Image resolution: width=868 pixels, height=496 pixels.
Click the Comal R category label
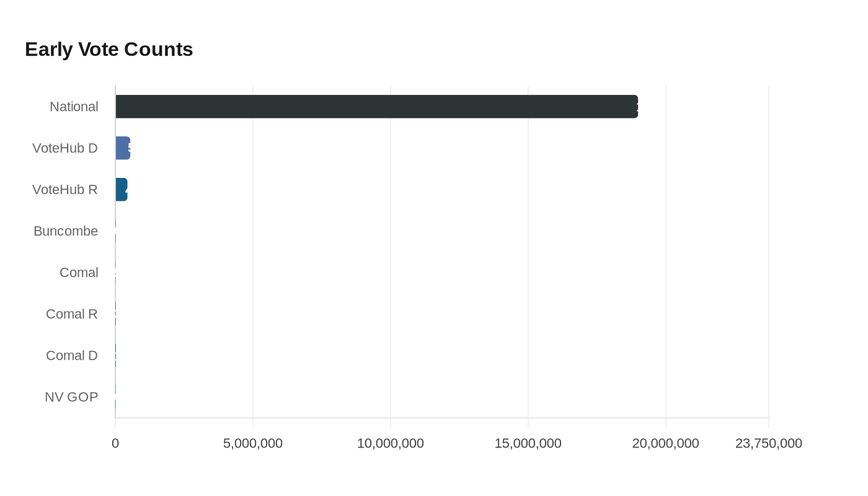click(x=72, y=314)
